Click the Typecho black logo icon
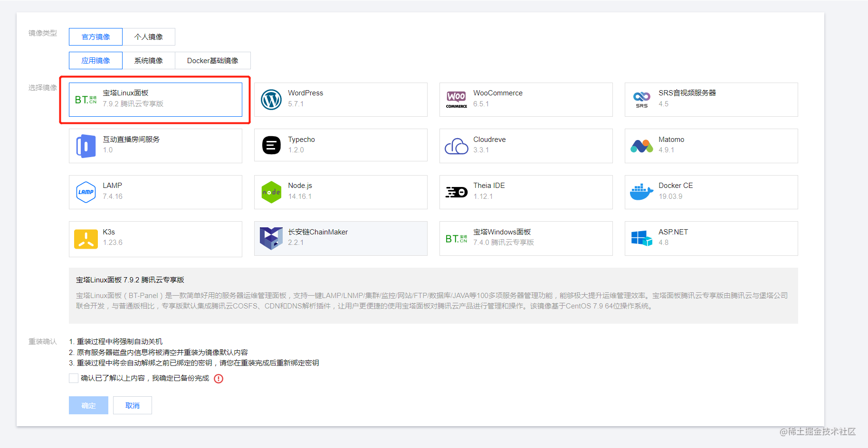Screen dimensions: 868x448 click(x=271, y=145)
